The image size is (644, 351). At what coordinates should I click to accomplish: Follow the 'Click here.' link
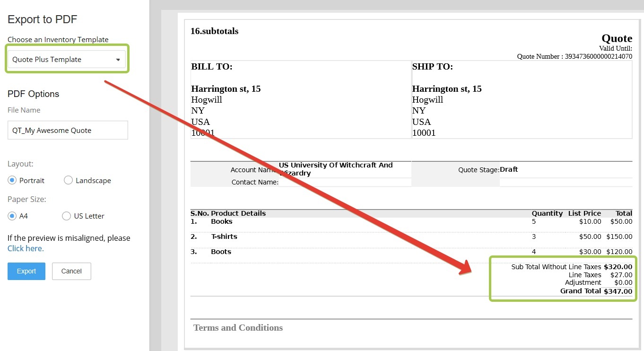point(26,248)
